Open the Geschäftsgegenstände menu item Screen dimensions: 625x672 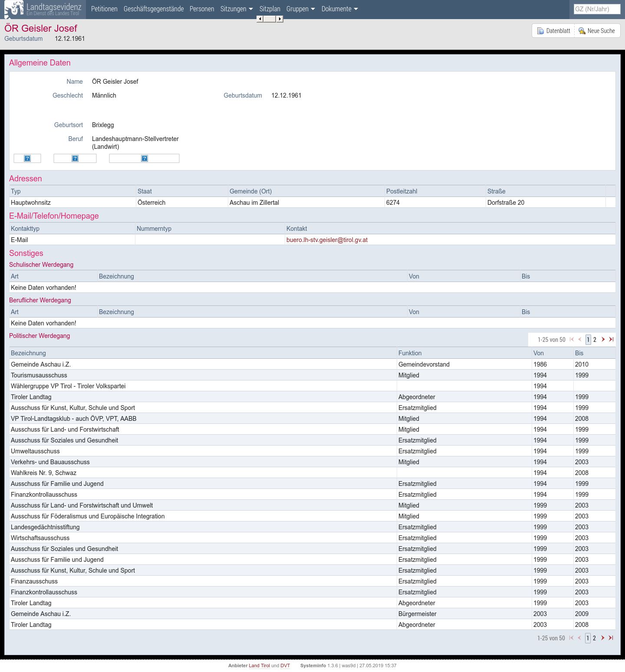click(154, 9)
